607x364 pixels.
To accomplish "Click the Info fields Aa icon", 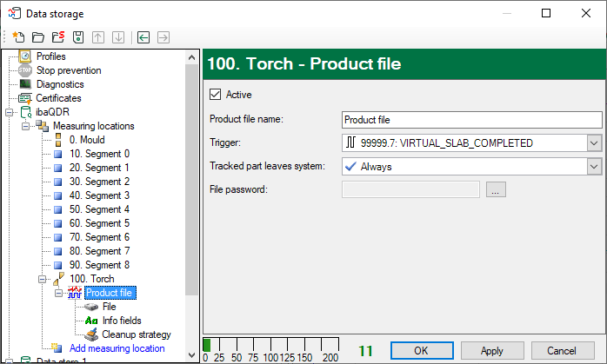I will [x=91, y=321].
